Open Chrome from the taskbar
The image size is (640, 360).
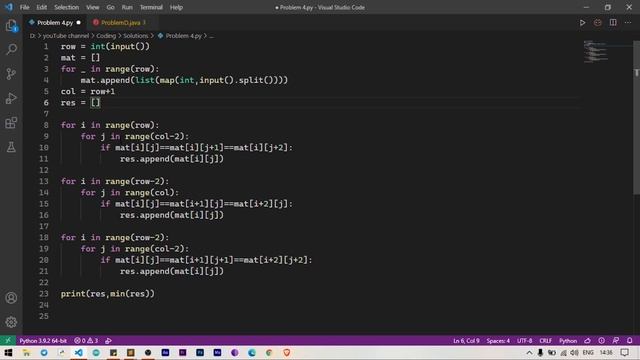coord(269,353)
